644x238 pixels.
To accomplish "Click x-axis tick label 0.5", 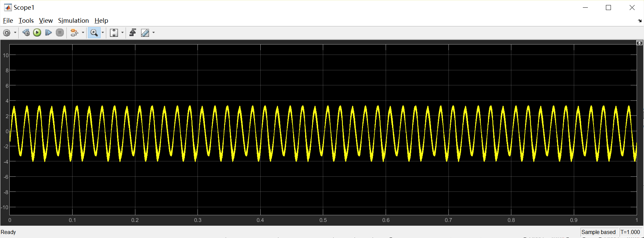I will click(x=323, y=220).
